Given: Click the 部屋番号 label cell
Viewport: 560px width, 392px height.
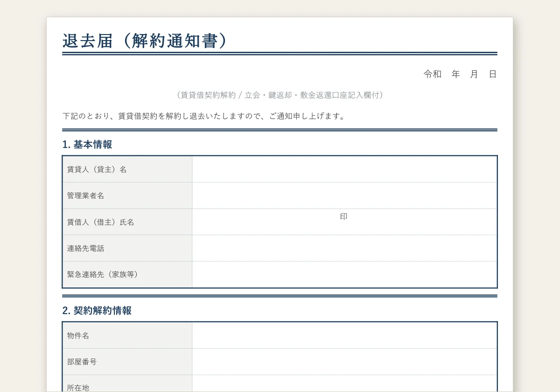Looking at the screenshot, I should click(127, 362).
